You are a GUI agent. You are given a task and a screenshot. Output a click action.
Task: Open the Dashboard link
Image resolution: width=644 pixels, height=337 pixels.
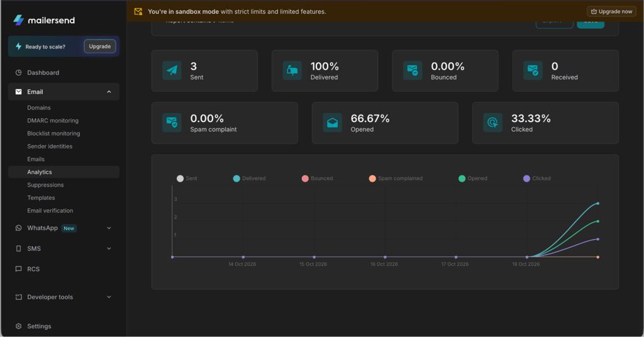(x=43, y=73)
